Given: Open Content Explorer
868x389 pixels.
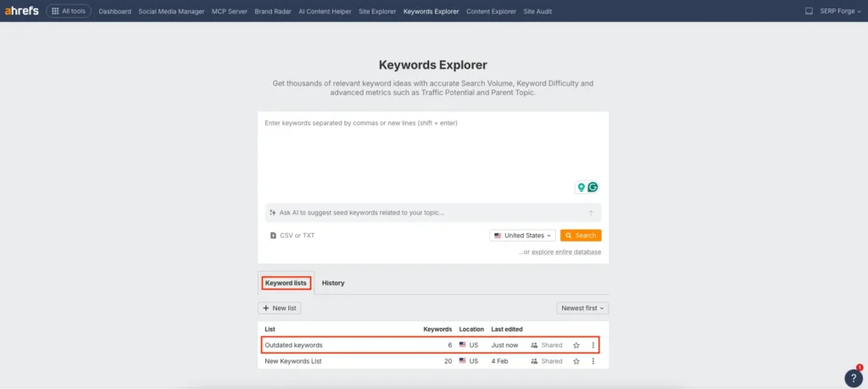Looking at the screenshot, I should coord(491,11).
